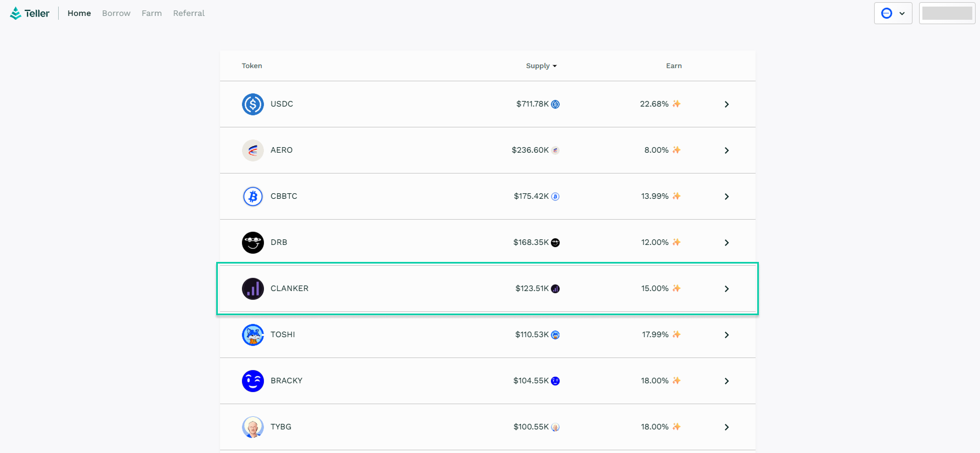Click the CBBTC bitcoin icon
Screen dimensions: 980x453
pyautogui.click(x=253, y=197)
